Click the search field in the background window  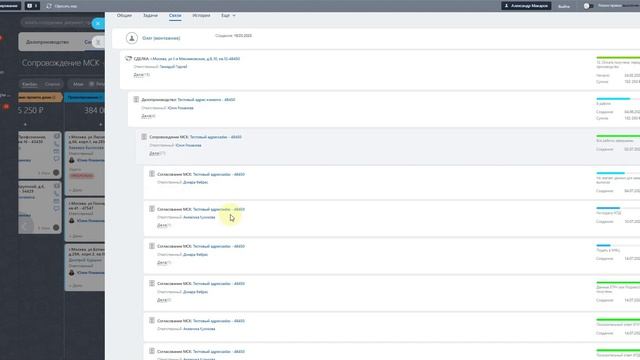click(x=55, y=23)
